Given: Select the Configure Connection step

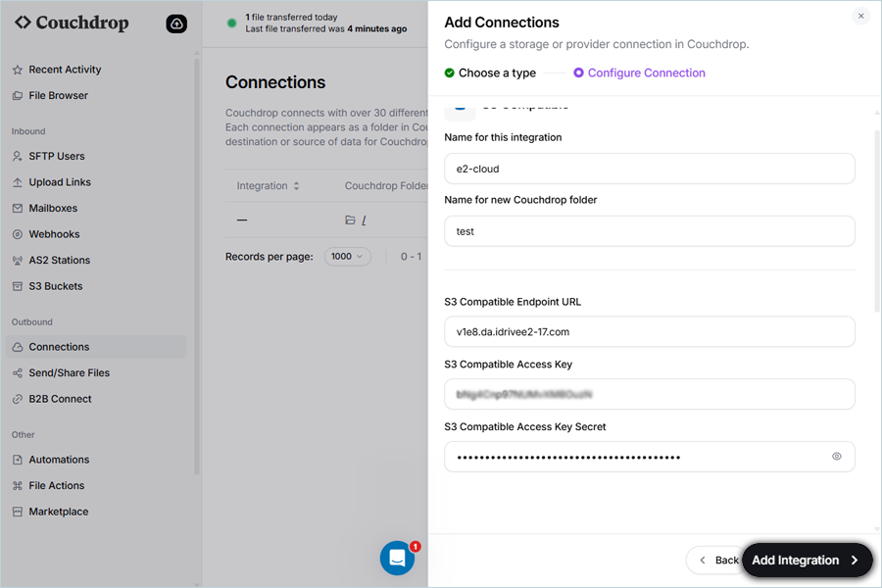Looking at the screenshot, I should pos(639,73).
